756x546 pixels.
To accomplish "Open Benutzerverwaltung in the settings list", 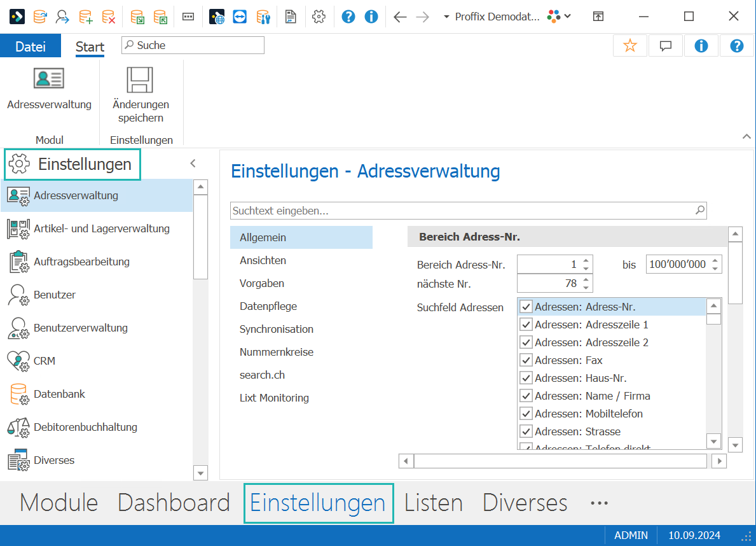I will (x=97, y=328).
